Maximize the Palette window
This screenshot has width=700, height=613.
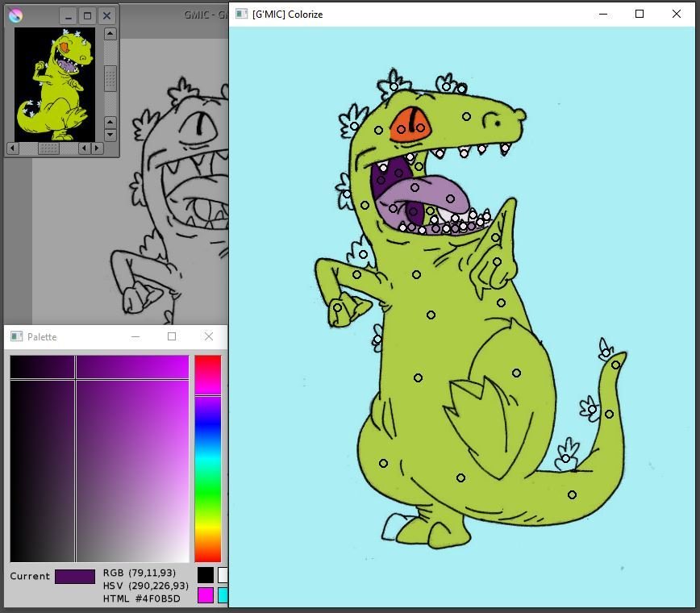pyautogui.click(x=172, y=336)
